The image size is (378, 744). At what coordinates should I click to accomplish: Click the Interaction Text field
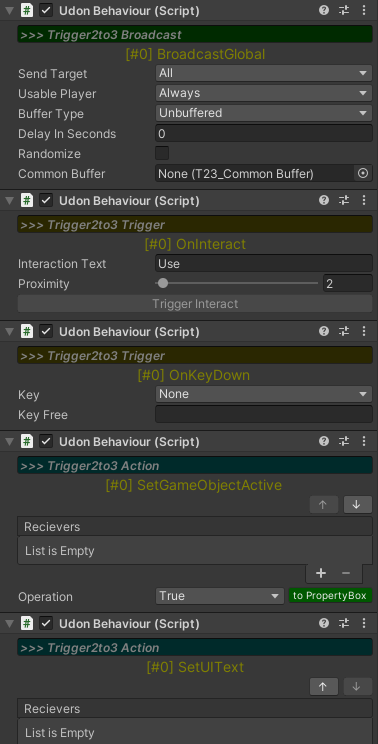click(264, 264)
